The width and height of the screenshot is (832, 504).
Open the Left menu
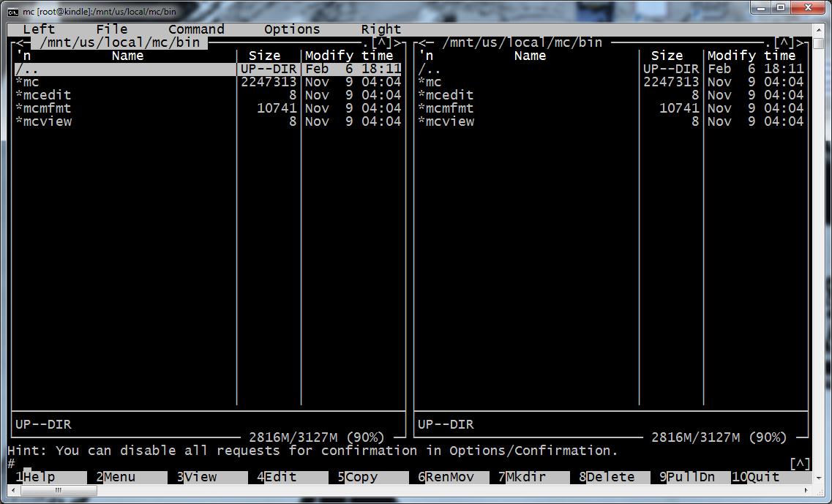38,29
